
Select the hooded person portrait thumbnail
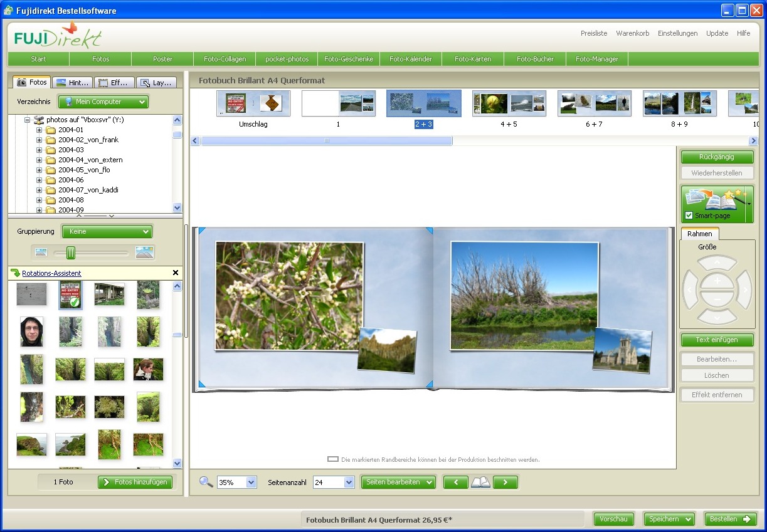click(x=31, y=331)
